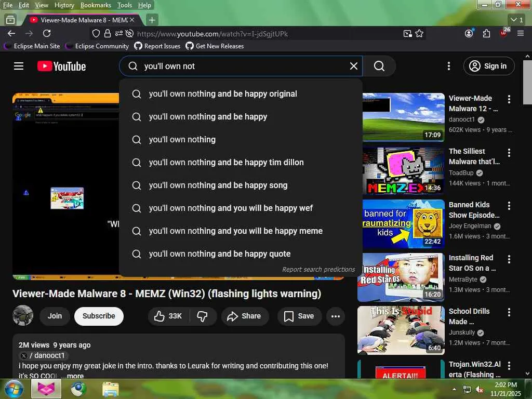Open the Windows Start orb
This screenshot has height=399, width=532.
(x=13, y=389)
